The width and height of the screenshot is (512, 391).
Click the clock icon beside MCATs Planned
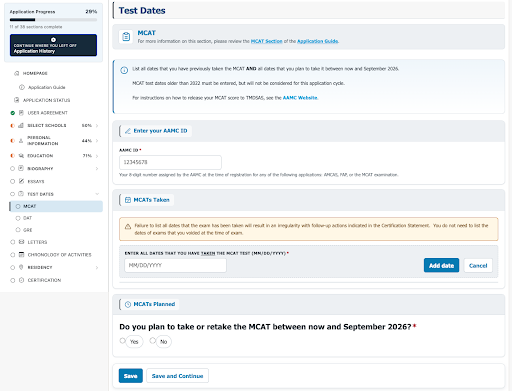tap(128, 304)
